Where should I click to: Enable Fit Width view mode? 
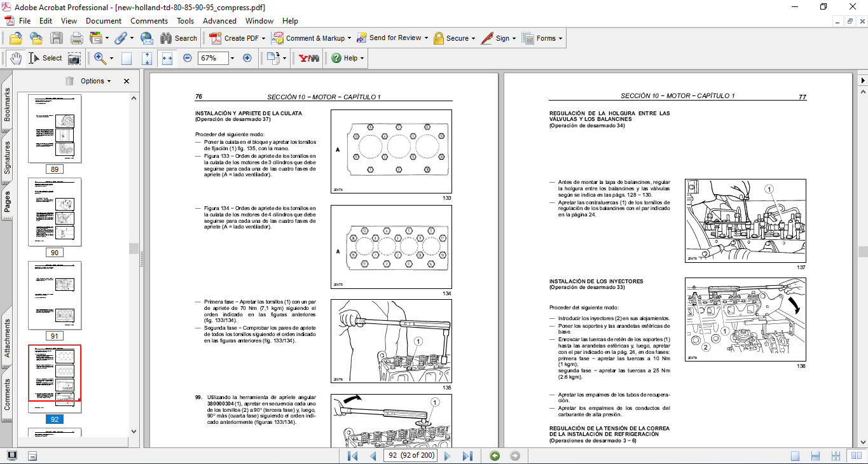coord(167,58)
